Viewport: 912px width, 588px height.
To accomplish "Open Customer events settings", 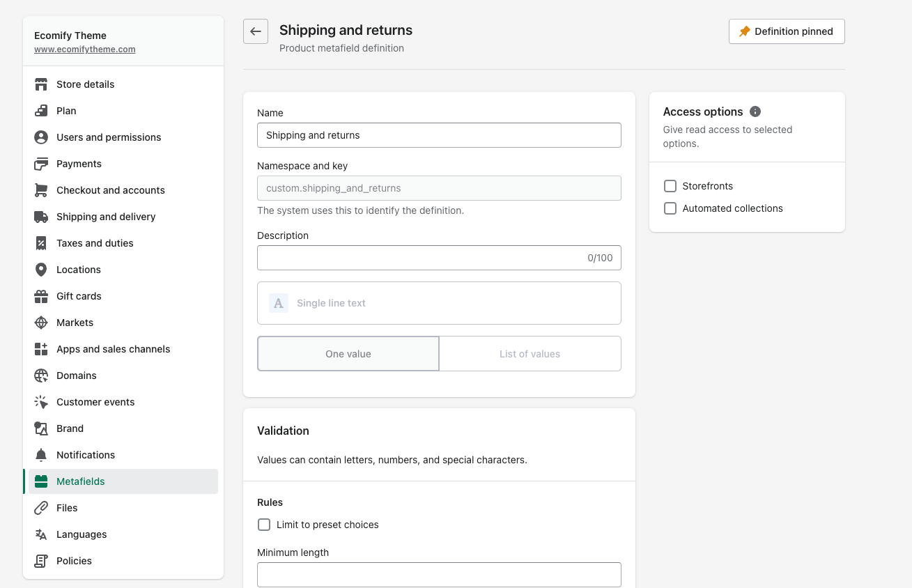I will pos(123,402).
